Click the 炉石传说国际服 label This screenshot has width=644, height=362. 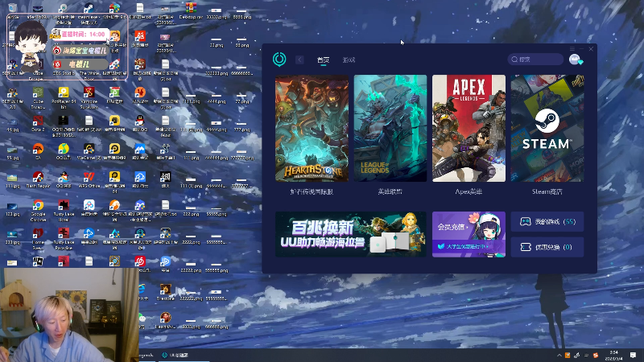pyautogui.click(x=312, y=191)
